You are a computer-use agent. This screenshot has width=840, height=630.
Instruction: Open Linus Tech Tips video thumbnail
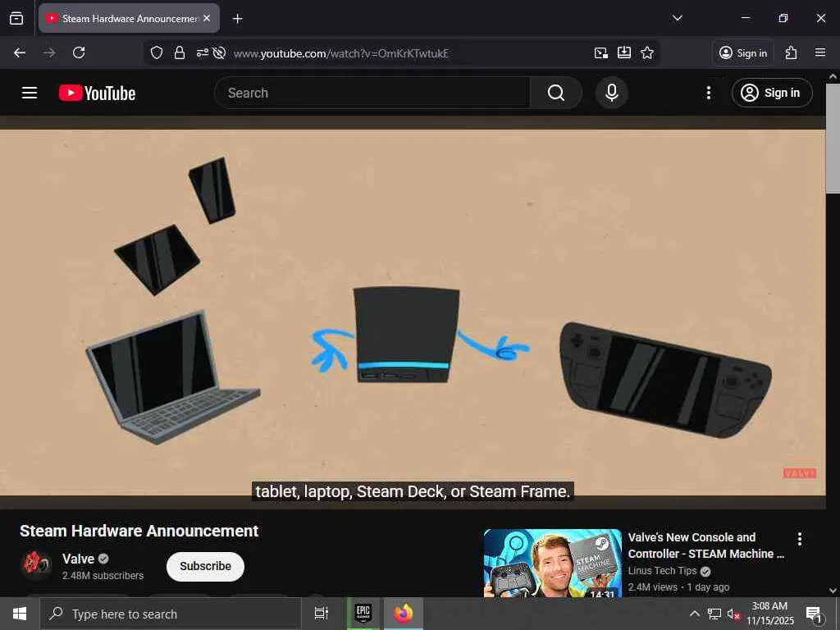(552, 563)
